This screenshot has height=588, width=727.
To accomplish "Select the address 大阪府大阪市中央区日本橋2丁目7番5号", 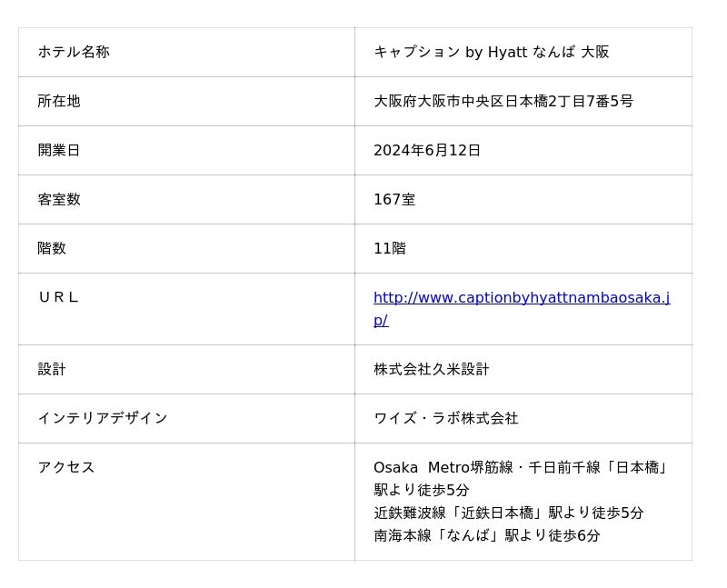I will (x=503, y=101).
